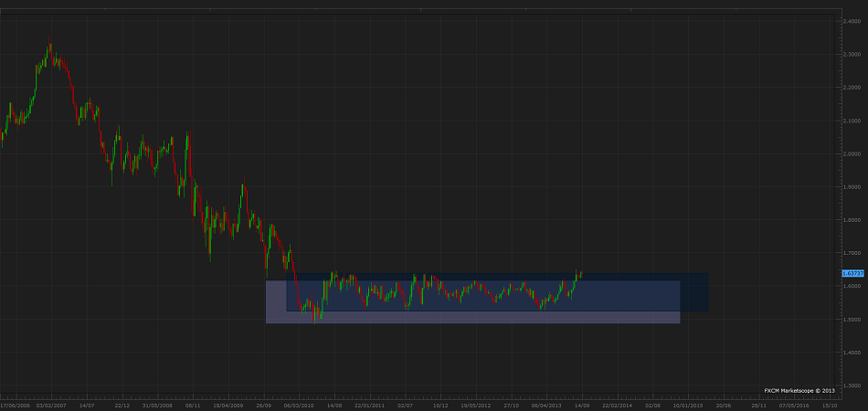Click the 22/02/2014 date axis label
The height and width of the screenshot is (411, 868).
(618, 403)
